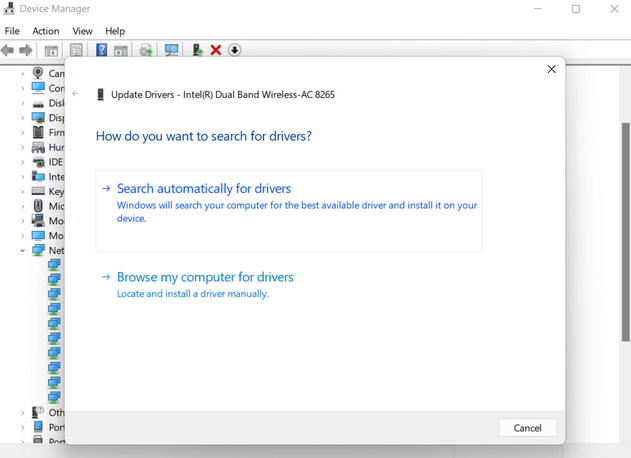Screen dimensions: 631x458
Task: Choose 'Search automatically for drivers'
Action: (289, 211)
